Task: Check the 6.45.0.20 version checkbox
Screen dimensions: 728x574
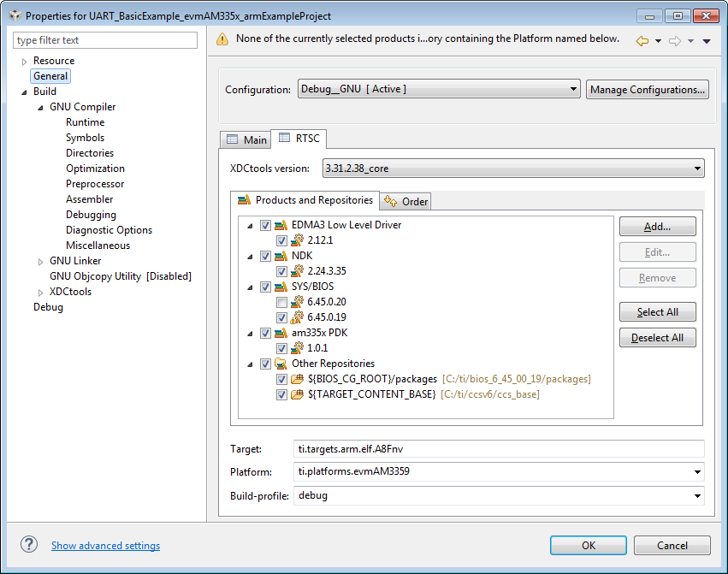Action: click(x=281, y=302)
